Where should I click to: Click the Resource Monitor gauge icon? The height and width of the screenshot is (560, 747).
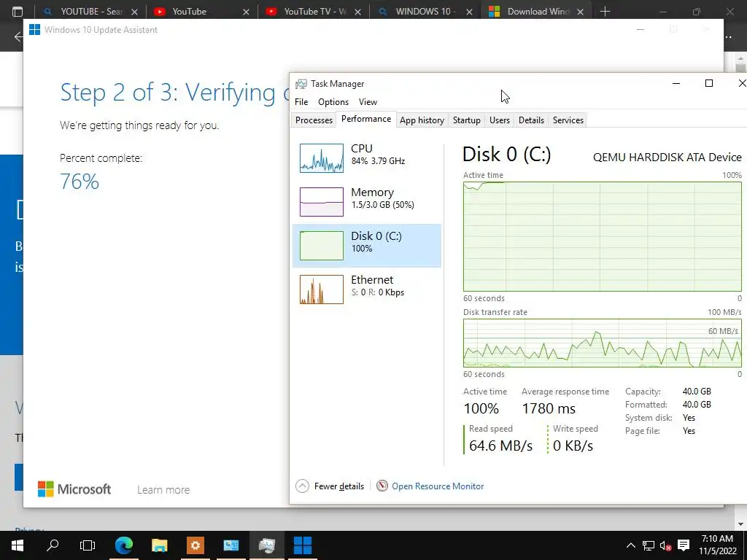(382, 486)
